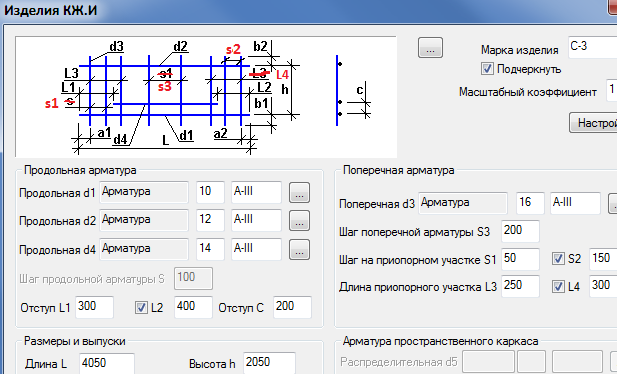Click the Продольная d2 class field A-III
The width and height of the screenshot is (617, 374).
[x=256, y=220]
